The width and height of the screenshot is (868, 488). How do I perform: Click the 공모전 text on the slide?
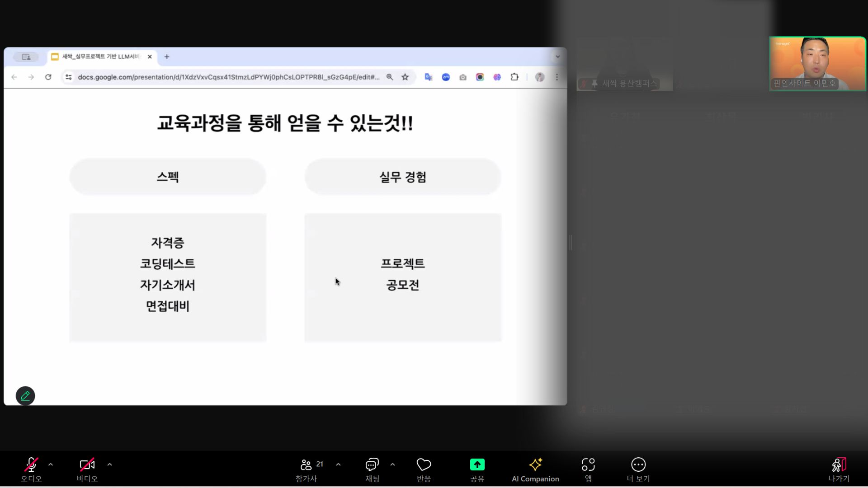click(403, 285)
